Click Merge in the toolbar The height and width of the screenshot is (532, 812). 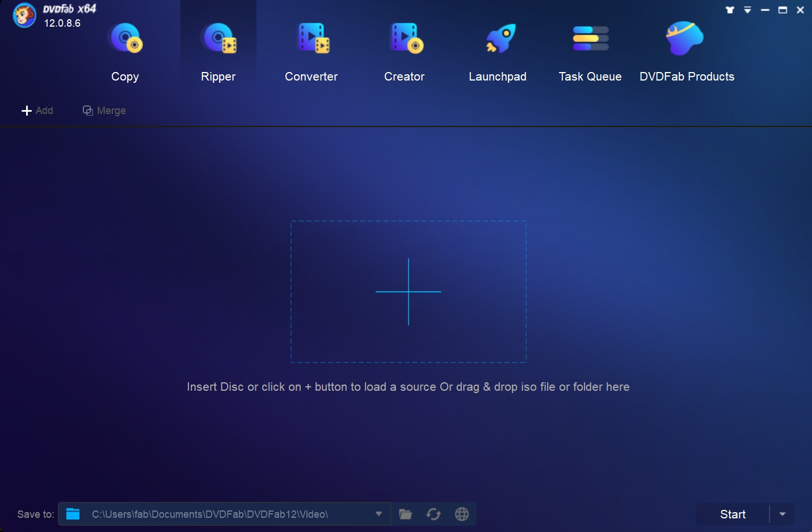click(104, 111)
